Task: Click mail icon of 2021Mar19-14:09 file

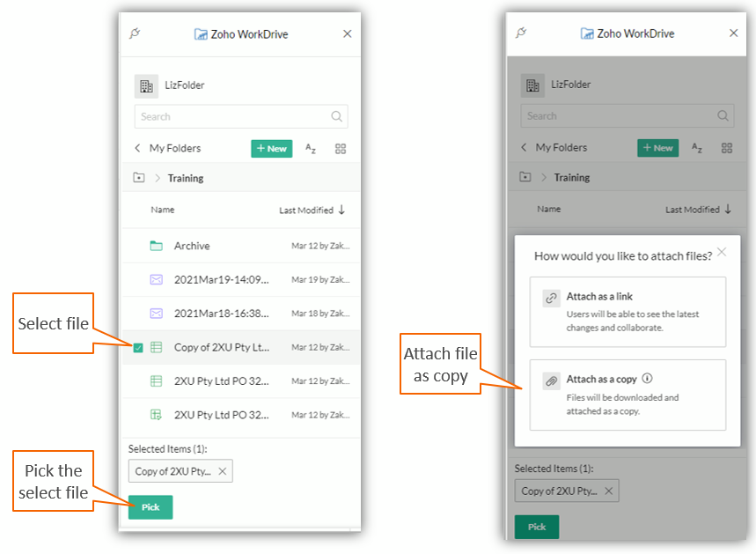Action: pyautogui.click(x=156, y=279)
